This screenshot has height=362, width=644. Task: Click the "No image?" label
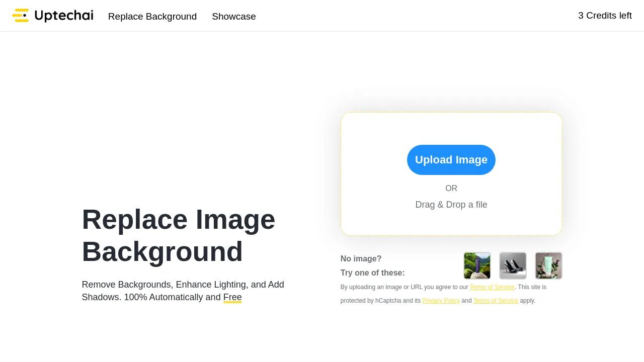pos(361,258)
